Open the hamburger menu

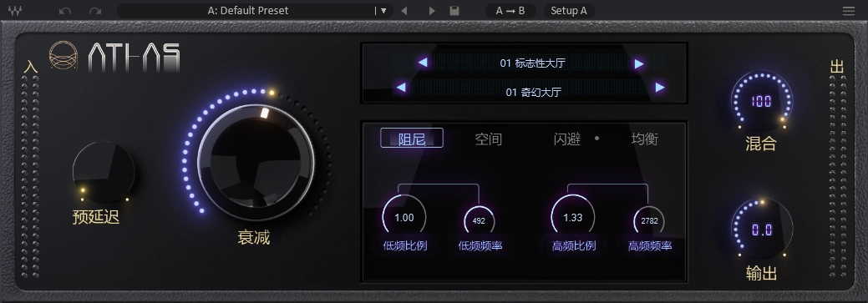[x=849, y=11]
